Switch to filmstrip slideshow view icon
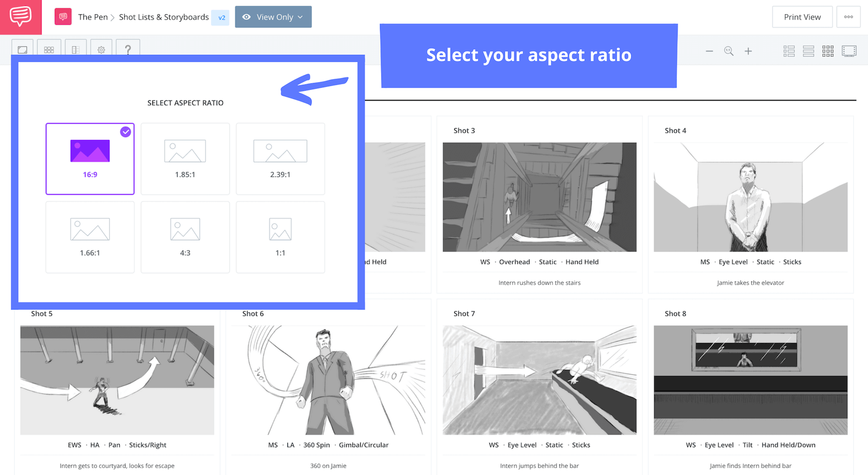Viewport: 868px width, 475px height. click(849, 51)
